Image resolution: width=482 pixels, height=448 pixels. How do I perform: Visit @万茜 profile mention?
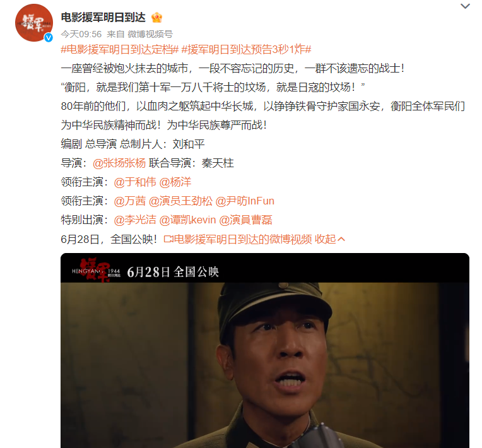(130, 201)
